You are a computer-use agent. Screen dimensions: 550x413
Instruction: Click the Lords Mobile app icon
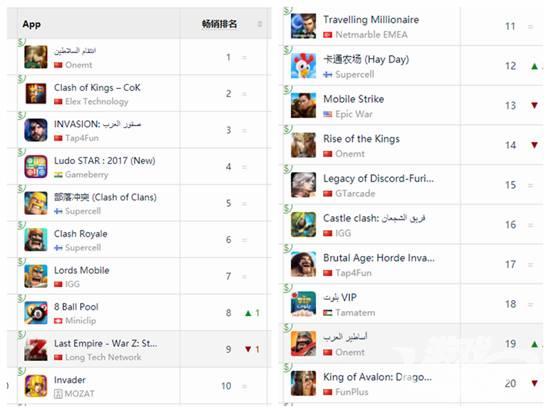point(36,276)
